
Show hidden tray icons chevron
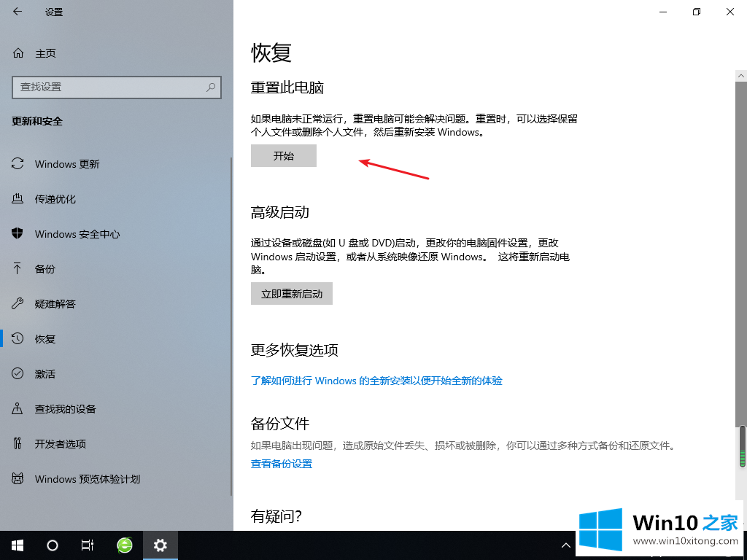[x=565, y=545]
